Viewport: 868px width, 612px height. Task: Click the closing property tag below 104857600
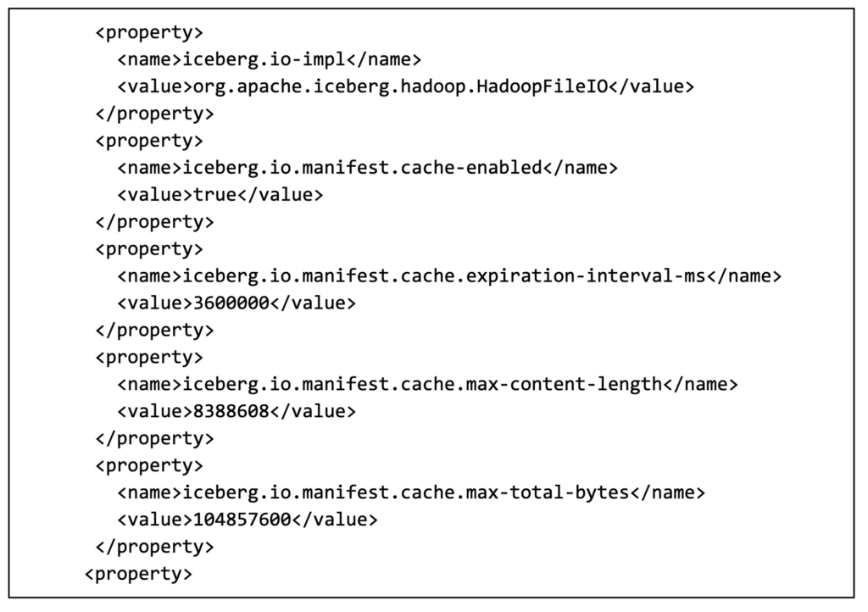pos(154,548)
